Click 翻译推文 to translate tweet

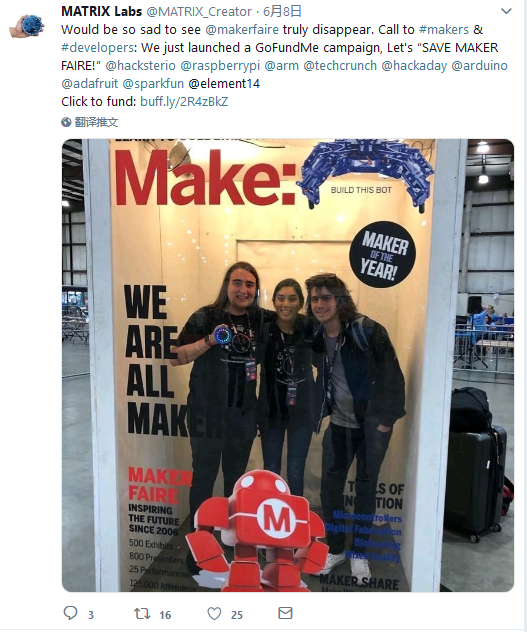point(96,122)
